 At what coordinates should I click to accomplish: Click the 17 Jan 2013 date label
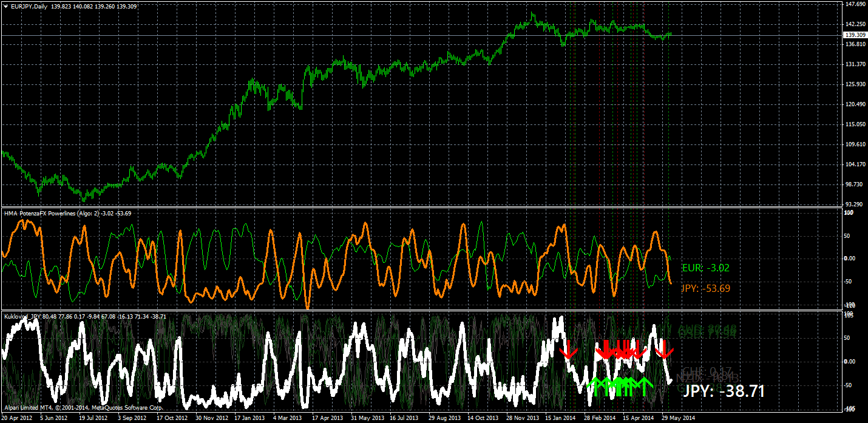coord(249,418)
